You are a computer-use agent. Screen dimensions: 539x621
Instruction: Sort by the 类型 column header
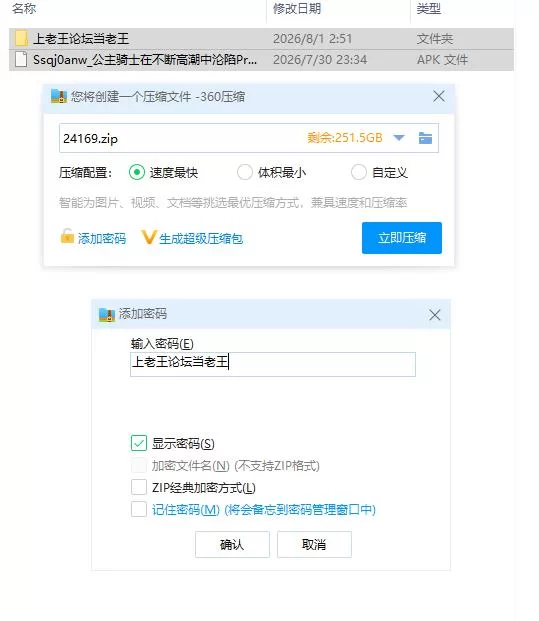point(429,8)
